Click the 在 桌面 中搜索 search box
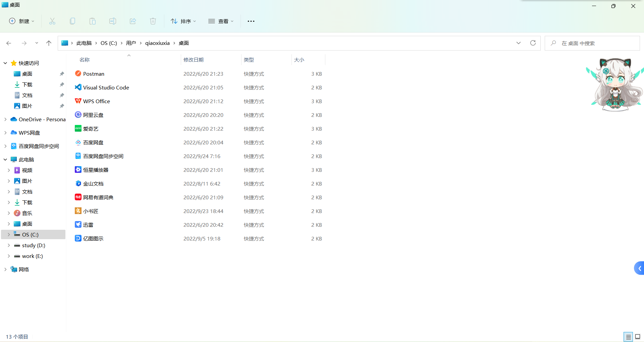Viewport: 644px width, 342px height. point(592,43)
